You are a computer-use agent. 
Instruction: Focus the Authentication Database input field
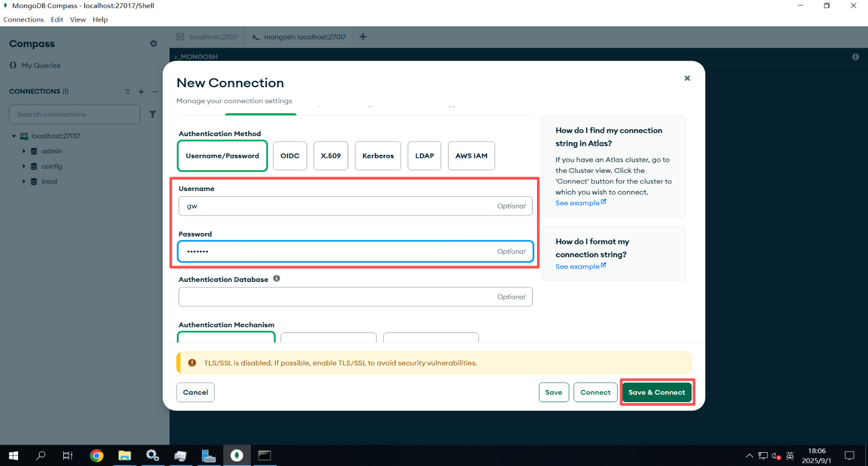(x=356, y=297)
